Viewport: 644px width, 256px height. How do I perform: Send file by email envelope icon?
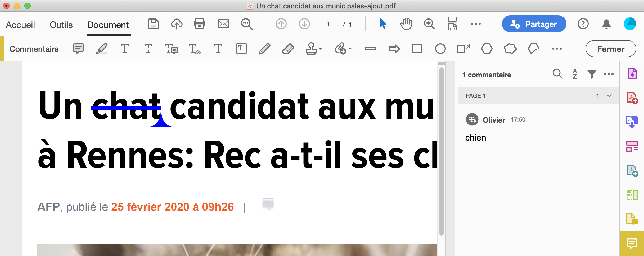tap(223, 24)
